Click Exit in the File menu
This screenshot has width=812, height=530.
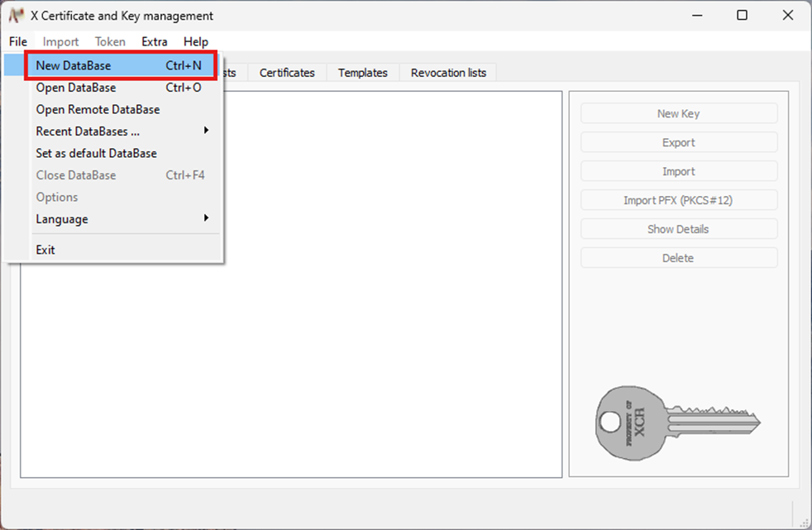pos(45,250)
